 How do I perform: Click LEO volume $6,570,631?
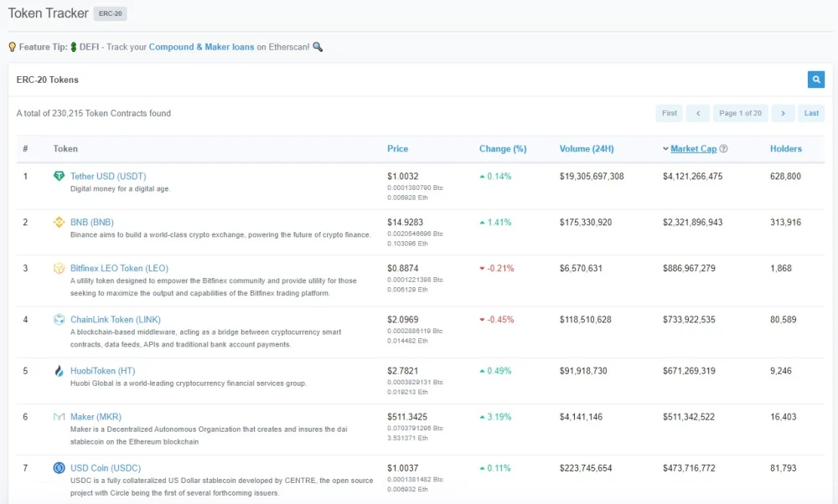point(581,268)
